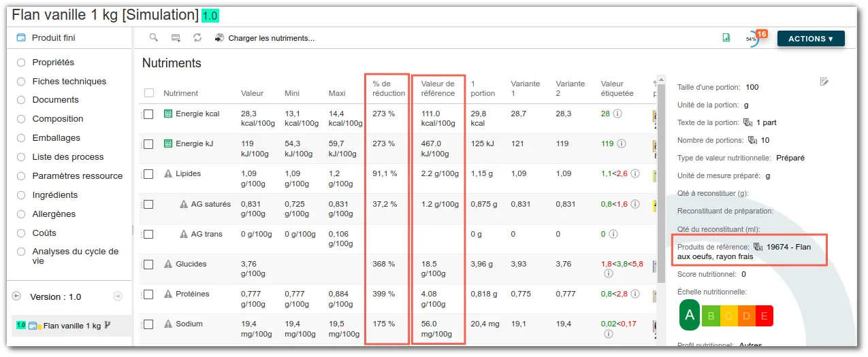This screenshot has height=357, width=868.
Task: Click info icon in AG trans labeled value
Action: 613,234
